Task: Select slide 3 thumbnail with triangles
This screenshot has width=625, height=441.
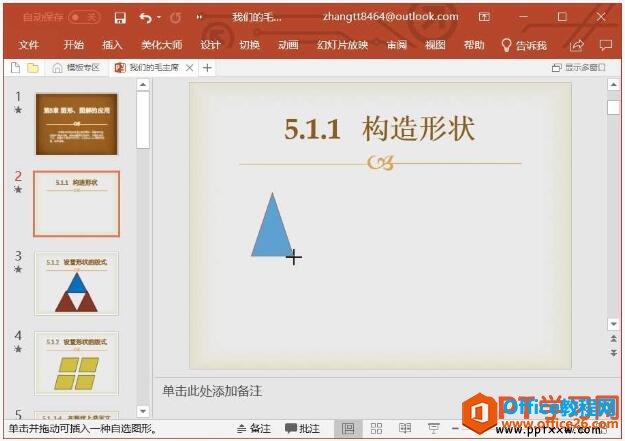Action: [x=77, y=284]
